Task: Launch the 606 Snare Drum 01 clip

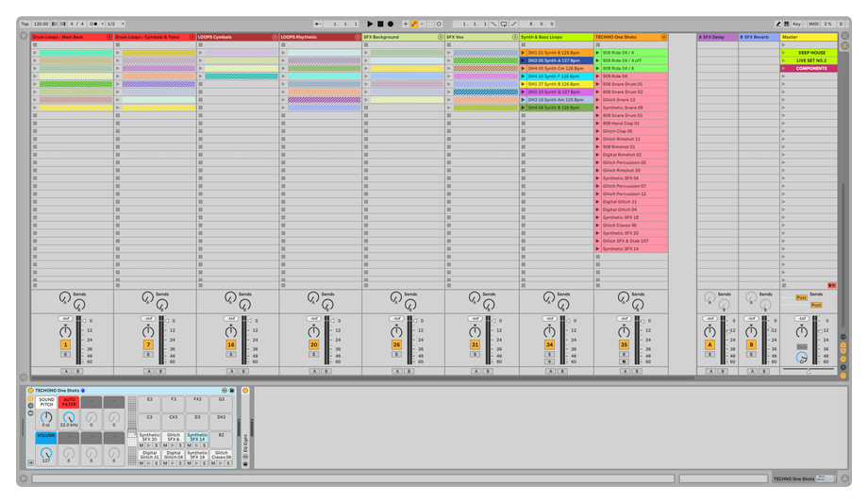Action: tap(598, 84)
